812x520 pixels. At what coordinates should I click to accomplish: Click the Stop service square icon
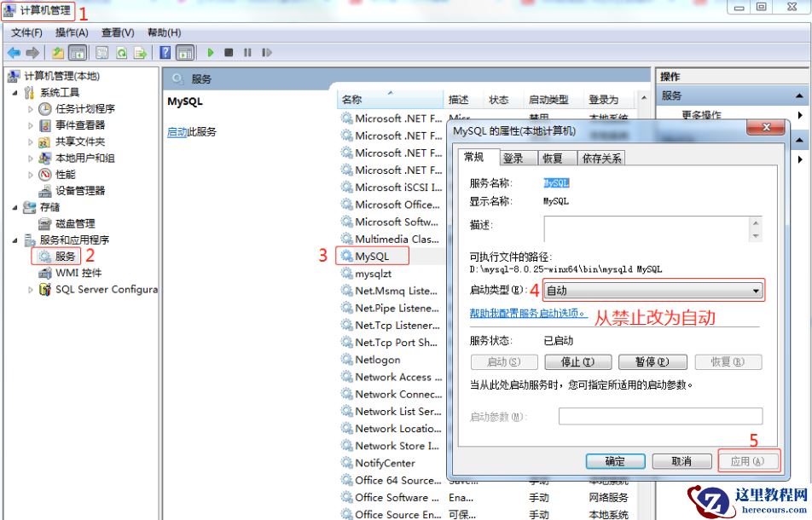pos(228,52)
